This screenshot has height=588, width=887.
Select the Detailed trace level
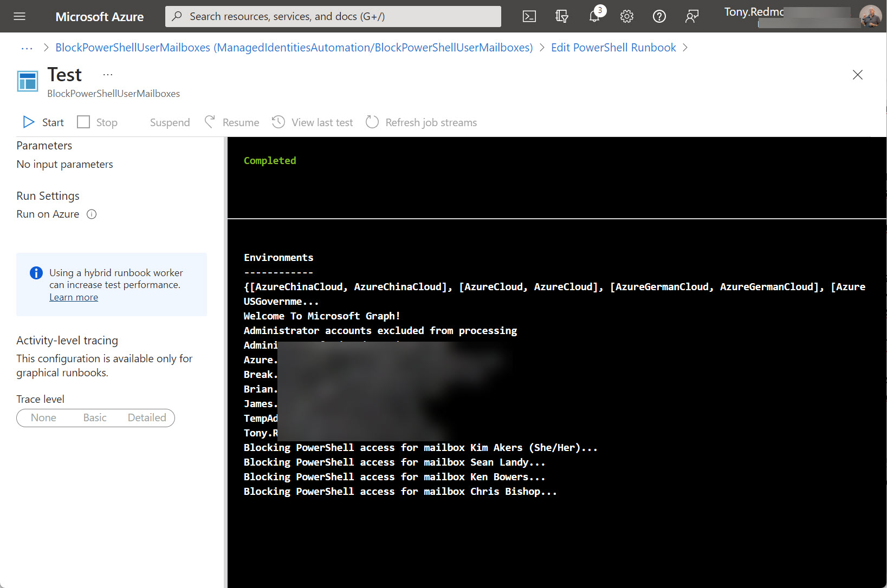point(147,417)
